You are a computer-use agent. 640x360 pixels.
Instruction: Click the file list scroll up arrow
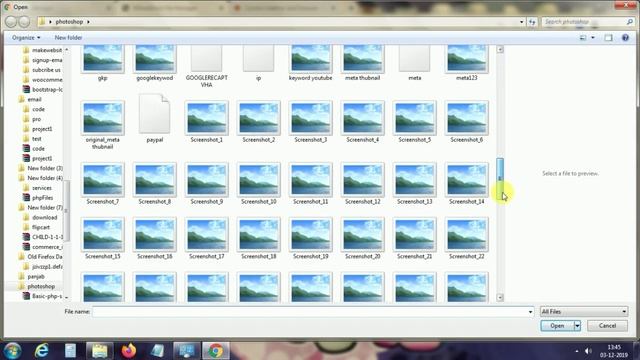[500, 49]
